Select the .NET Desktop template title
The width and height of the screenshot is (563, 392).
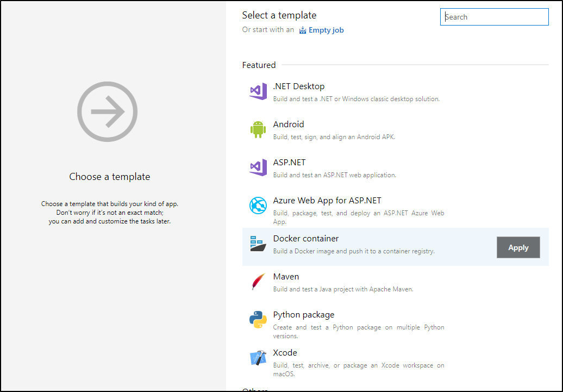tap(299, 86)
